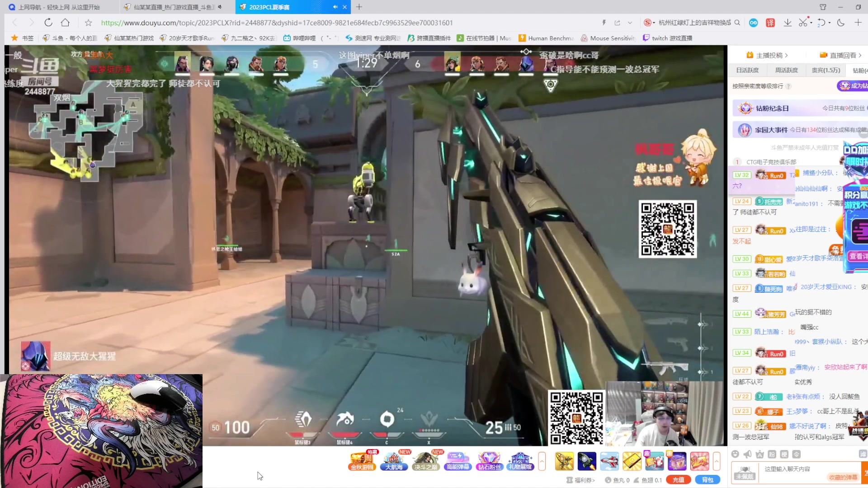Open the browser home page icon
Image resolution: width=868 pixels, height=488 pixels.
pyautogui.click(x=65, y=23)
